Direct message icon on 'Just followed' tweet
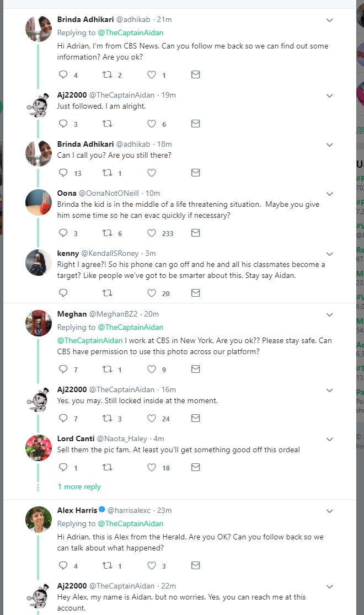This screenshot has height=615, width=364. 195,124
